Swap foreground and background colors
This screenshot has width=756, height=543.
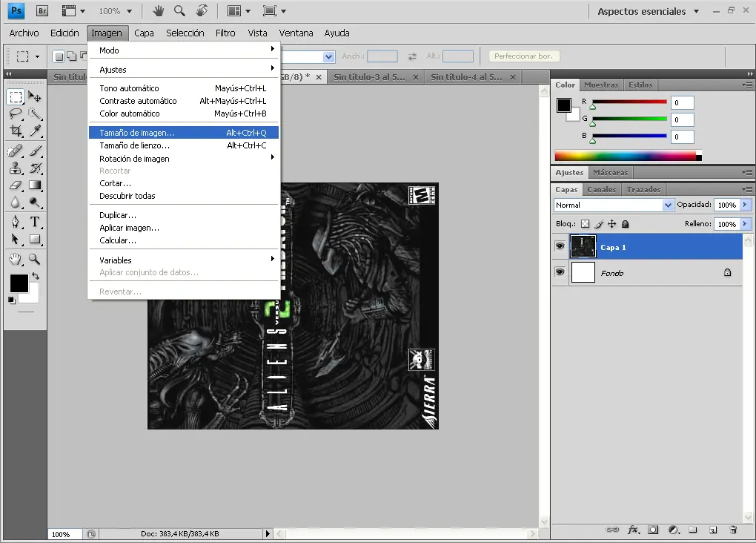pos(36,277)
